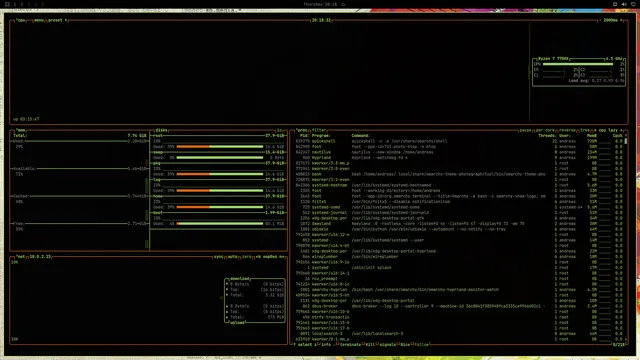Click the root disk usage bar
Viewport: 640px width, 360px height.
tap(220, 147)
